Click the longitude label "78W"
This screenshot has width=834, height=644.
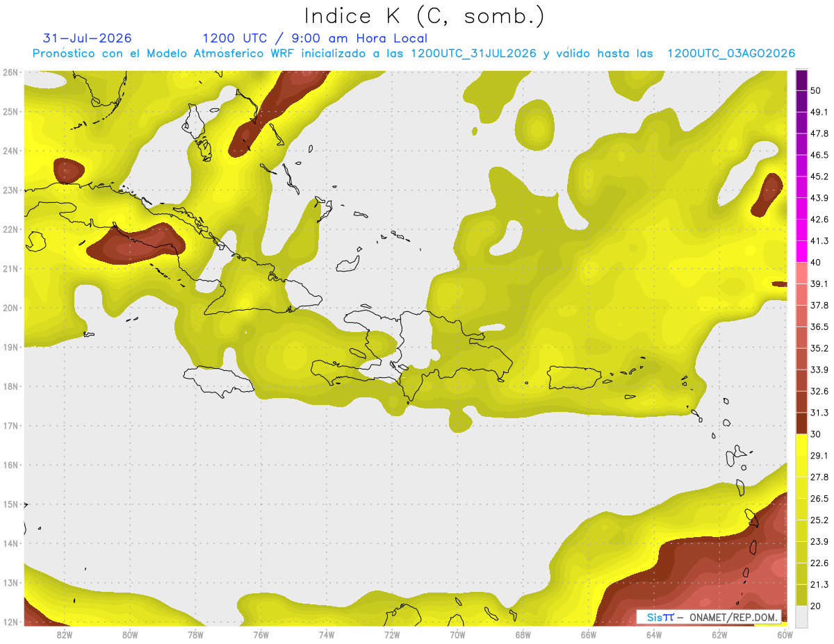click(195, 635)
